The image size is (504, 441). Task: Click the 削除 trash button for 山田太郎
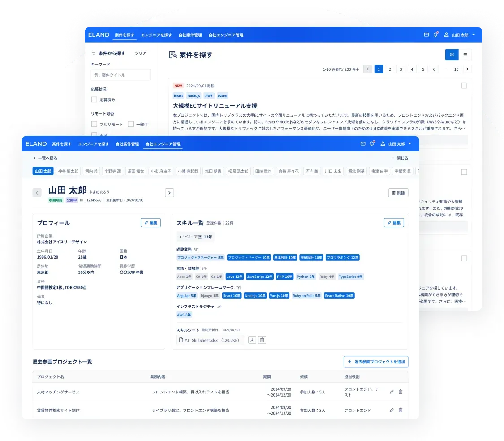click(x=397, y=192)
